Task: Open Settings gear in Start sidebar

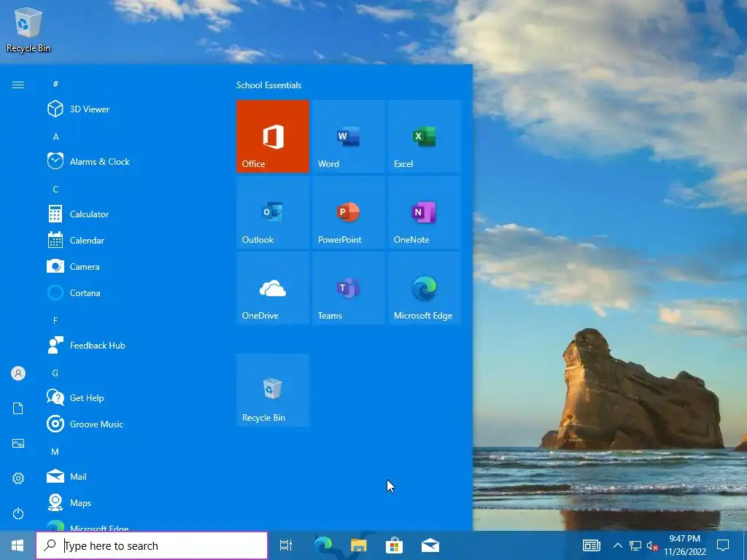Action: coord(18,478)
